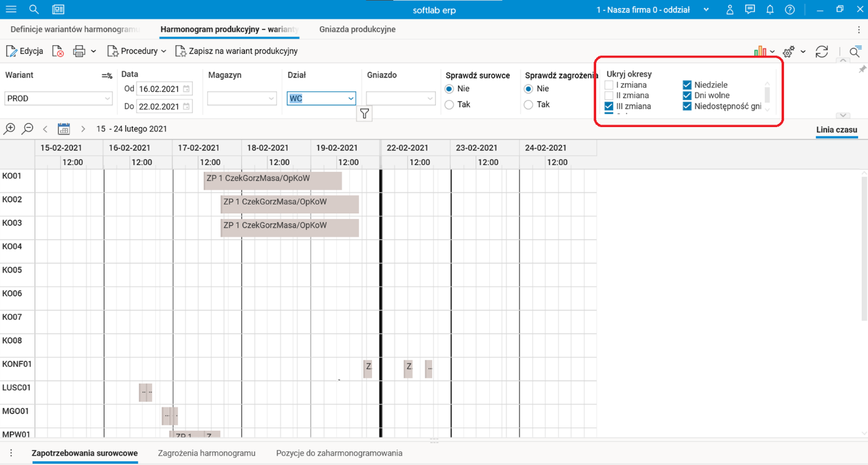This screenshot has height=465, width=868.
Task: Select Nie under Sprawdź surowce
Action: [x=449, y=89]
